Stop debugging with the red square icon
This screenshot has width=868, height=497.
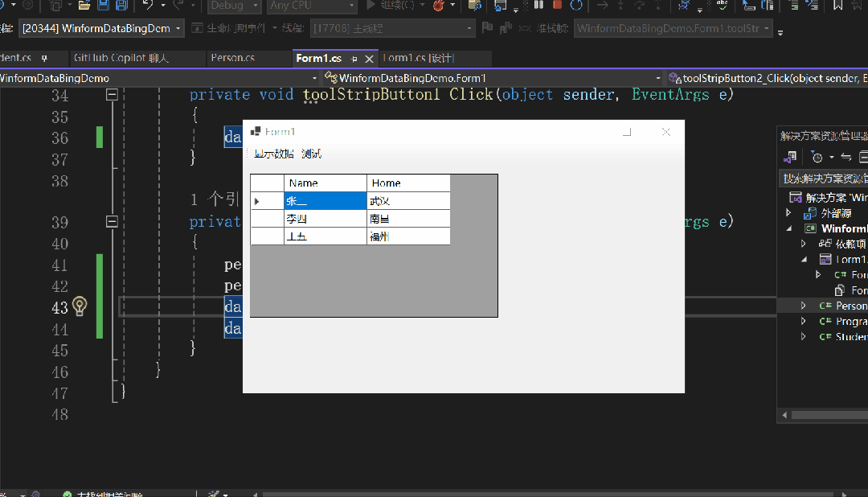(558, 5)
